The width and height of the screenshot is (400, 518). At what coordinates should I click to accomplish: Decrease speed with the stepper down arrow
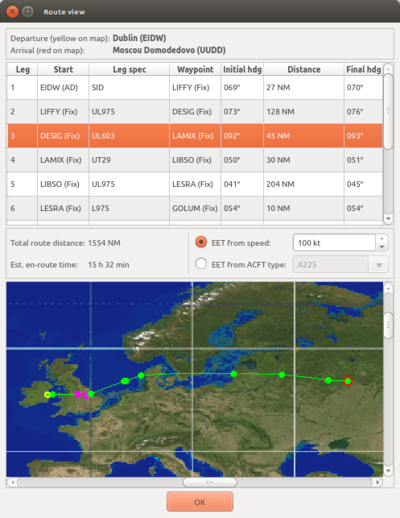pos(382,247)
